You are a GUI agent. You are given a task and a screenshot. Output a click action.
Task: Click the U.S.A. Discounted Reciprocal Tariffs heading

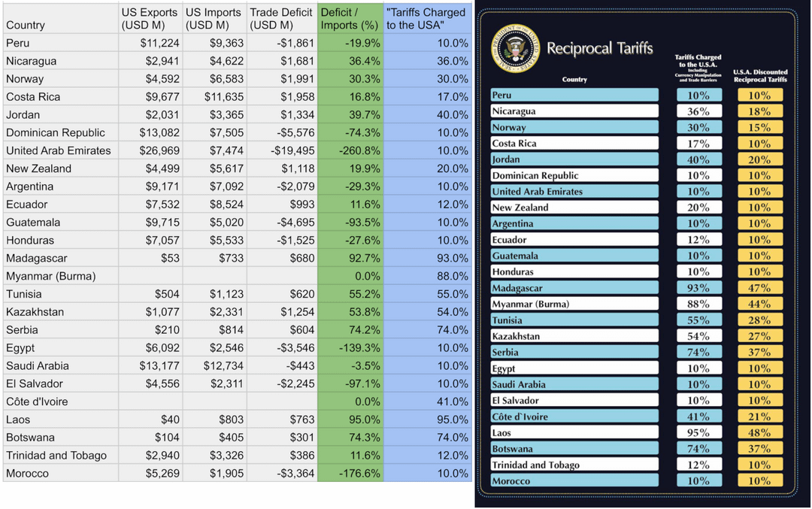click(x=760, y=75)
